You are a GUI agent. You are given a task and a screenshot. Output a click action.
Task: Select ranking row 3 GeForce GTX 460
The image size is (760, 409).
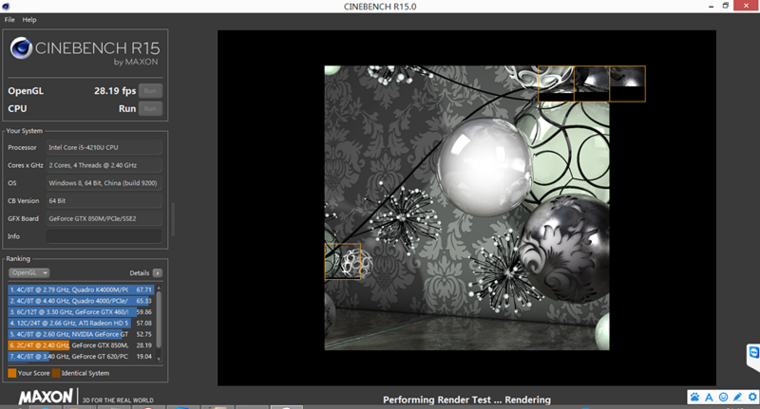coord(81,312)
